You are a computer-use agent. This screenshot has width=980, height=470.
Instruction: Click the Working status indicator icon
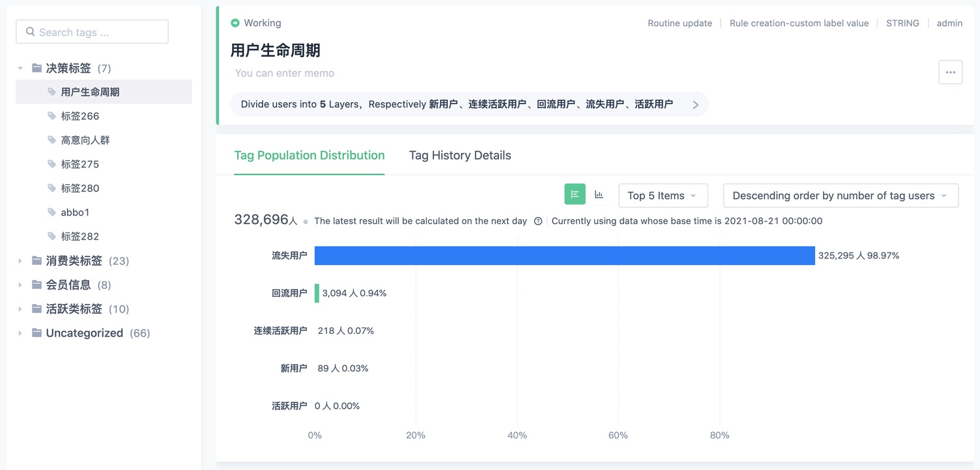pyautogui.click(x=235, y=22)
